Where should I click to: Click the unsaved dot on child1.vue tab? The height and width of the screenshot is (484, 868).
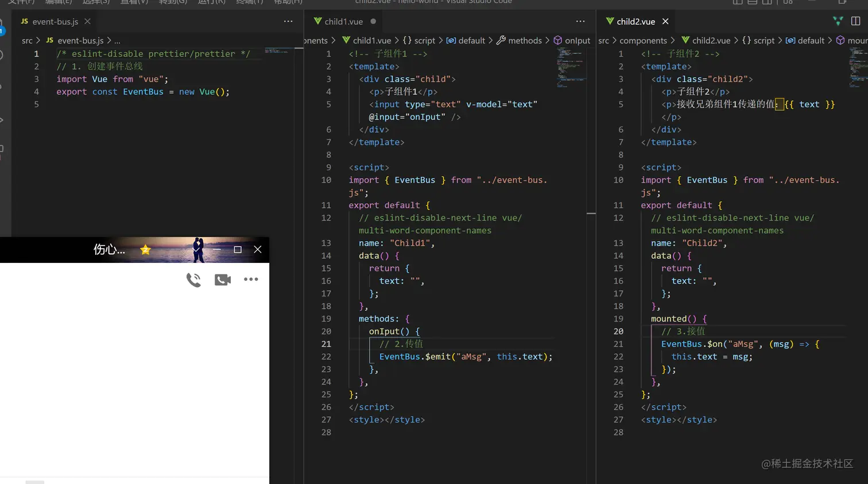click(x=373, y=21)
